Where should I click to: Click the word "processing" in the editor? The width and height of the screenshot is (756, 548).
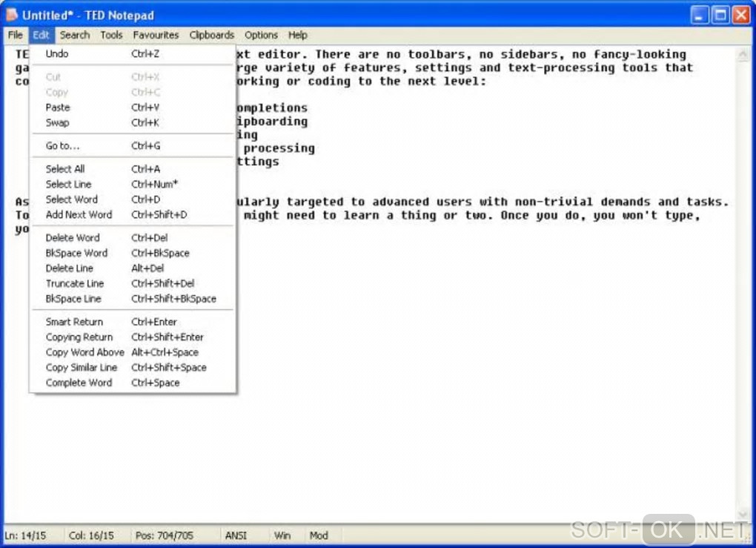pos(279,148)
